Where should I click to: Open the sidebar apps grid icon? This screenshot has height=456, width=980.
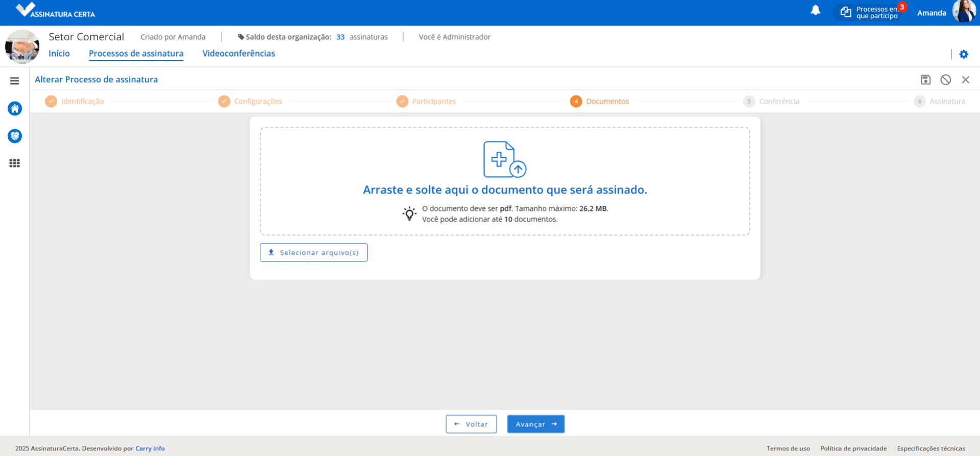coord(15,163)
